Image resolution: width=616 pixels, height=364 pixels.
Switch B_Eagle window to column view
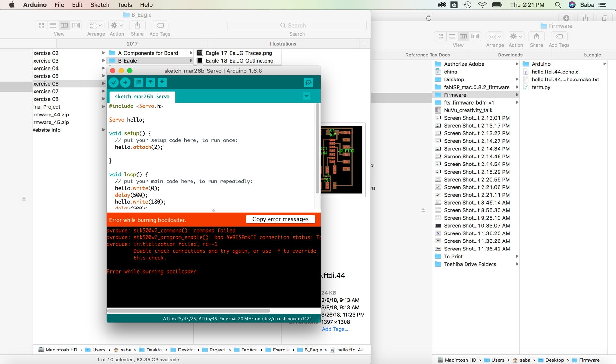coord(64,25)
